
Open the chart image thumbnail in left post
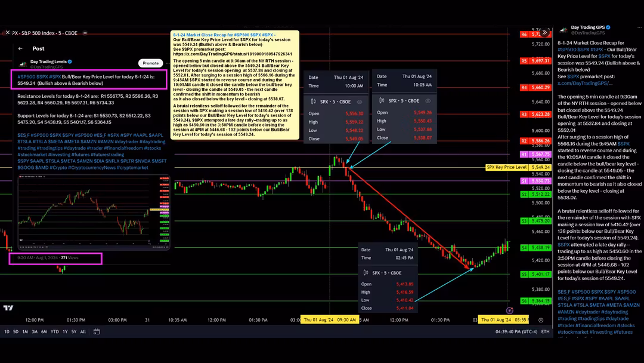tap(94, 212)
